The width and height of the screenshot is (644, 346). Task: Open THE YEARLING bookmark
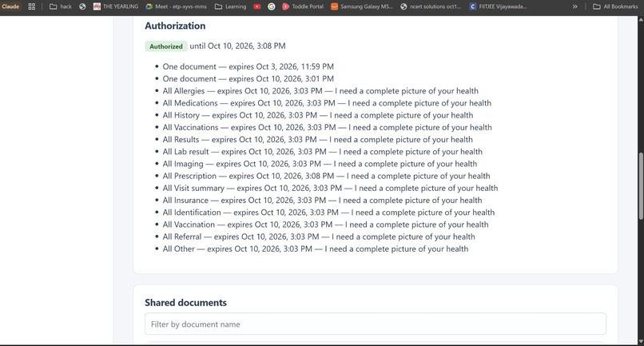[116, 6]
